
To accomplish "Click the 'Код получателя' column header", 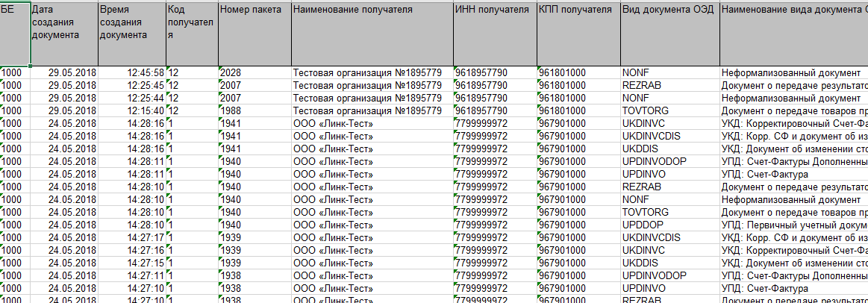I will pyautogui.click(x=192, y=34).
